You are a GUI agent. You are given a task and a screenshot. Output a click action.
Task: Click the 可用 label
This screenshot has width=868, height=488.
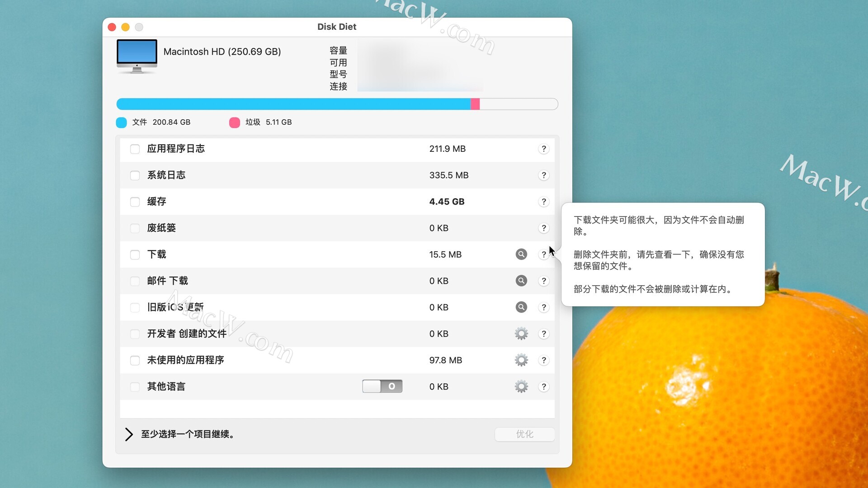(338, 62)
